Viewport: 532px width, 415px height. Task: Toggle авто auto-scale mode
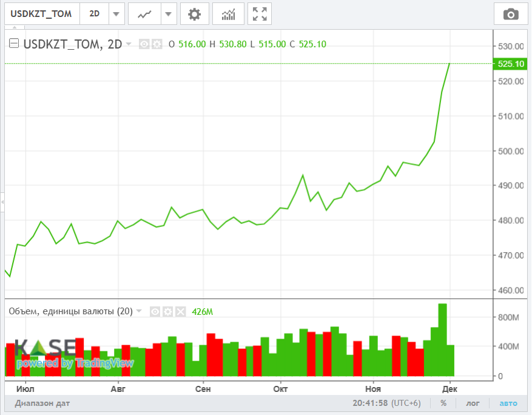pyautogui.click(x=508, y=403)
